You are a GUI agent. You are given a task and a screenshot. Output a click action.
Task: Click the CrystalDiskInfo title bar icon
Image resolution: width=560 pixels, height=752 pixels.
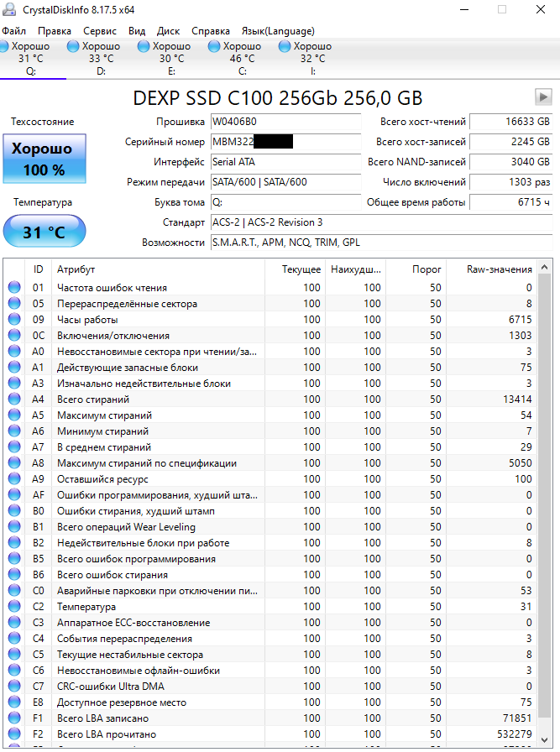pyautogui.click(x=8, y=9)
